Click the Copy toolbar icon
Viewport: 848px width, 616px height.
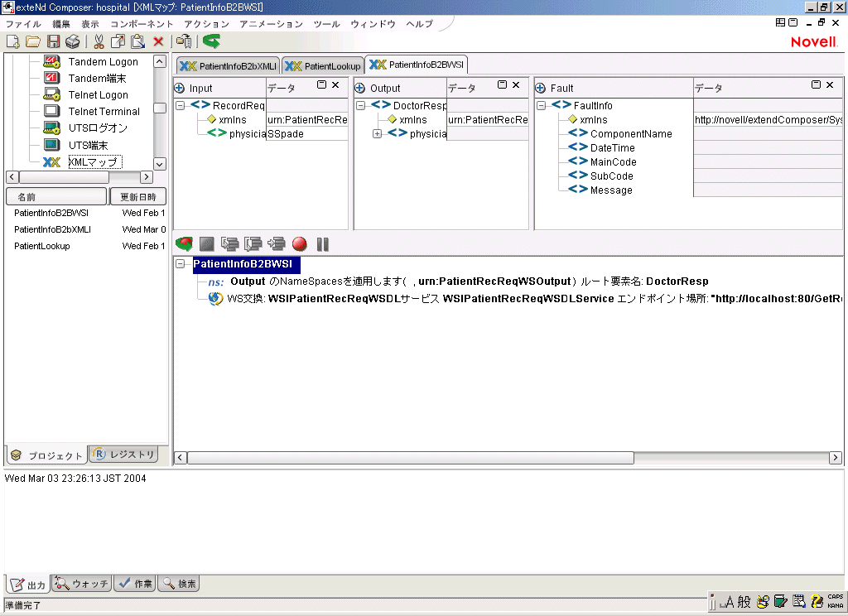[118, 41]
